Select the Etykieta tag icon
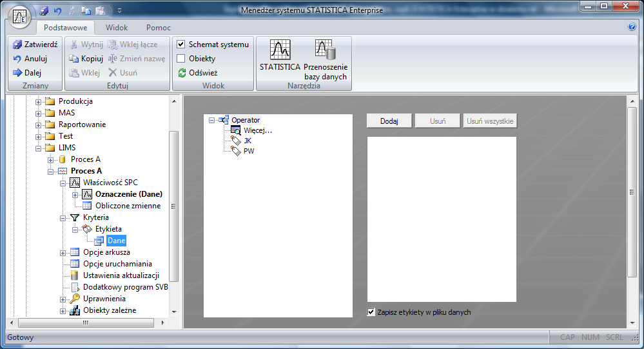This screenshot has height=349, width=644. 87,229
